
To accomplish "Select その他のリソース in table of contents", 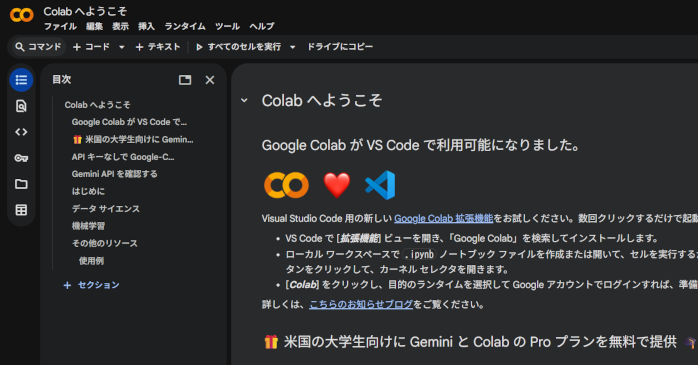I will tap(105, 243).
